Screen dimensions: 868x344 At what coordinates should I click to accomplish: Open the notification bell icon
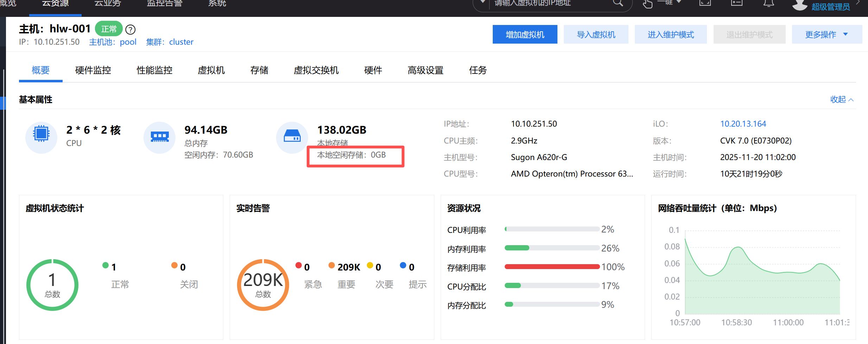(x=768, y=3)
